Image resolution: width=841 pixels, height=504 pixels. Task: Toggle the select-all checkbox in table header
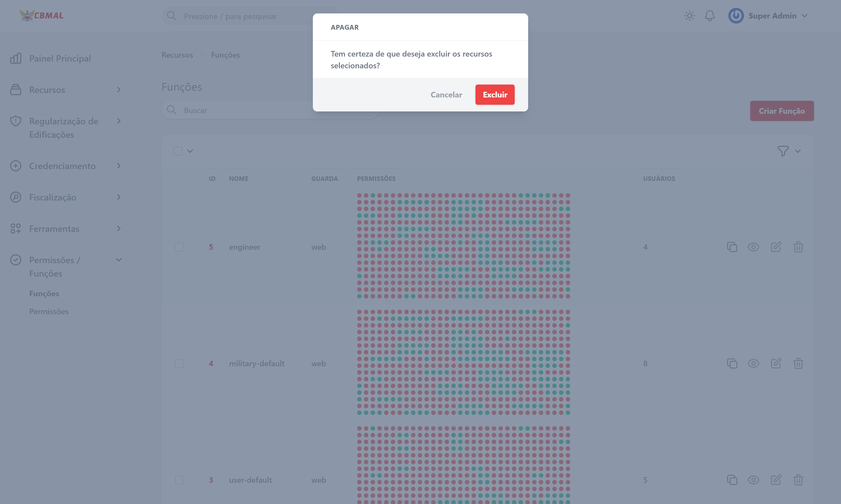pos(177,151)
